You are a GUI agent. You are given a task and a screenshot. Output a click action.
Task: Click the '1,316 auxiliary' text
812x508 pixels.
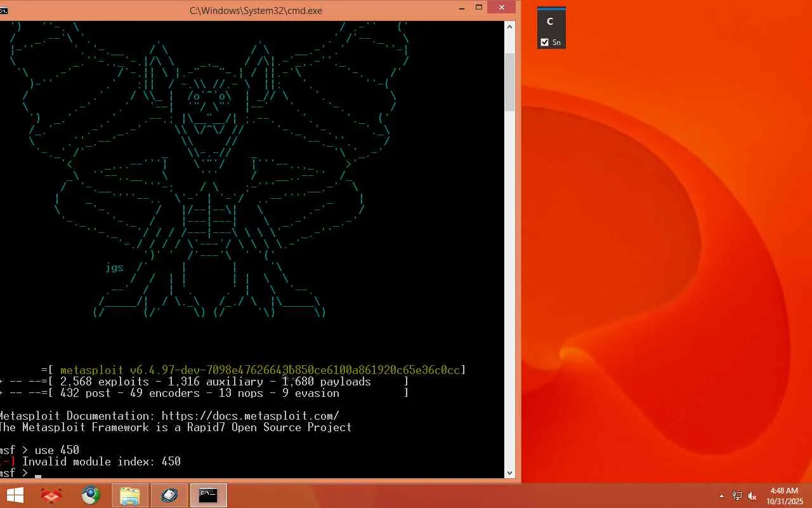pyautogui.click(x=216, y=382)
